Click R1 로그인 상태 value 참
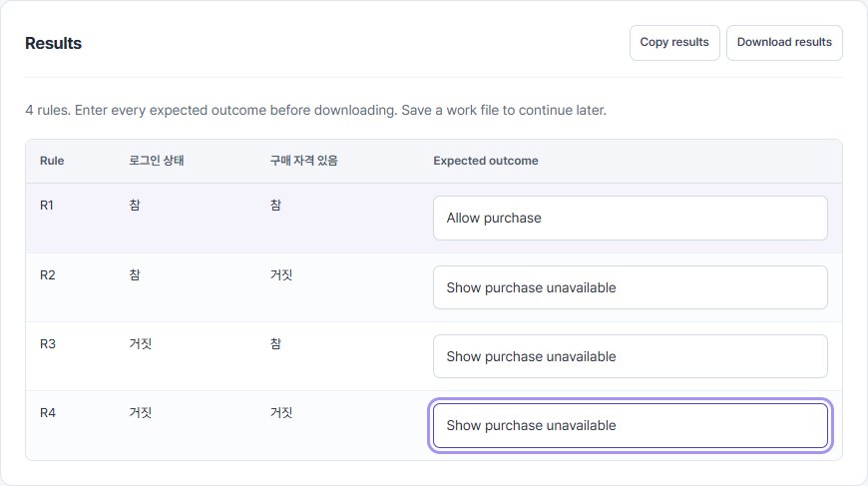 tap(135, 206)
